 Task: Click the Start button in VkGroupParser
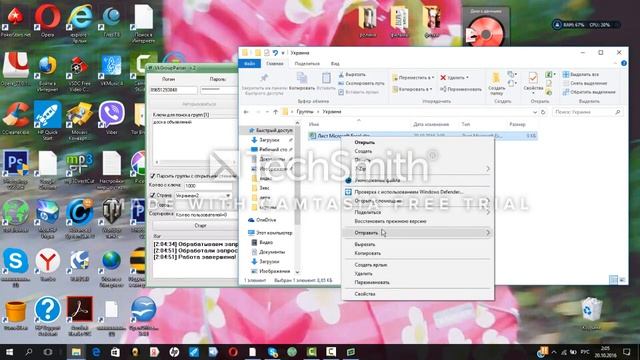(x=196, y=226)
